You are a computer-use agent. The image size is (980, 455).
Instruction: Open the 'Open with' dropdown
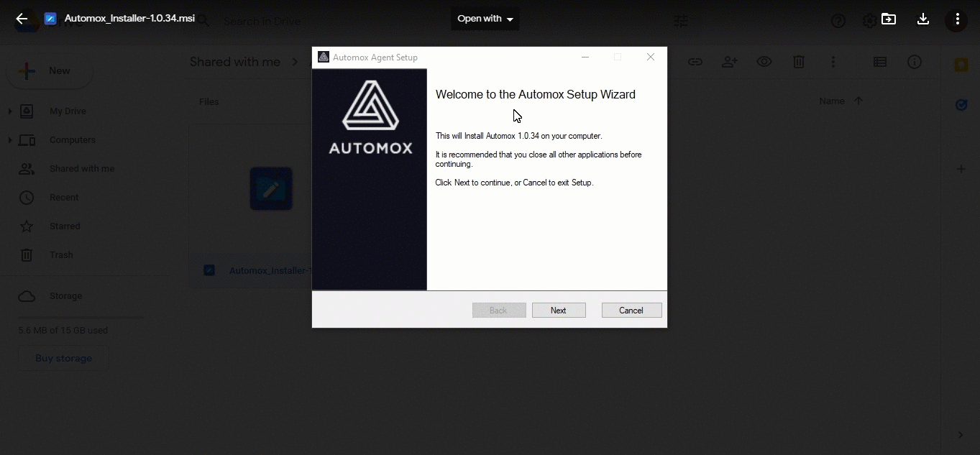pyautogui.click(x=485, y=19)
